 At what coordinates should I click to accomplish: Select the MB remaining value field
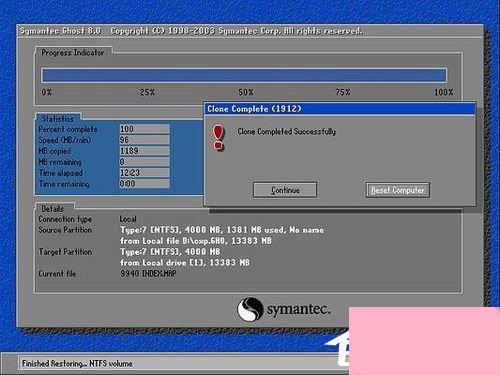pos(145,162)
